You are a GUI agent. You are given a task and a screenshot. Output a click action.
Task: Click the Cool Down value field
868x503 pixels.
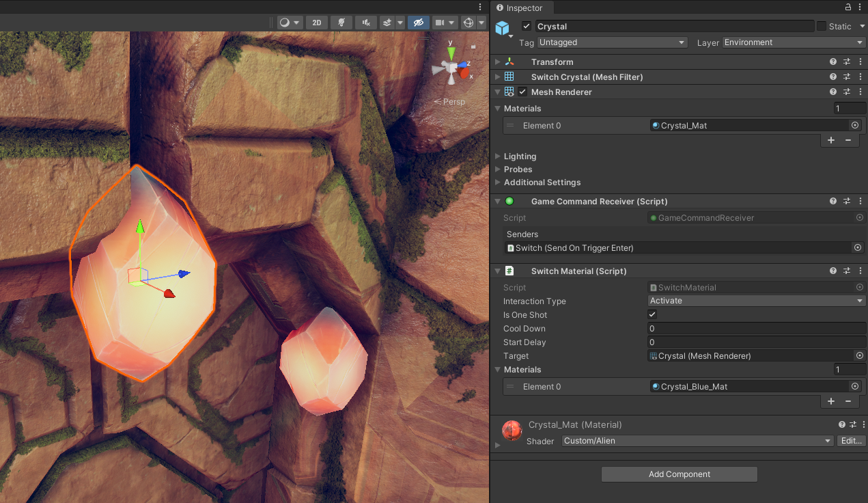click(x=756, y=329)
